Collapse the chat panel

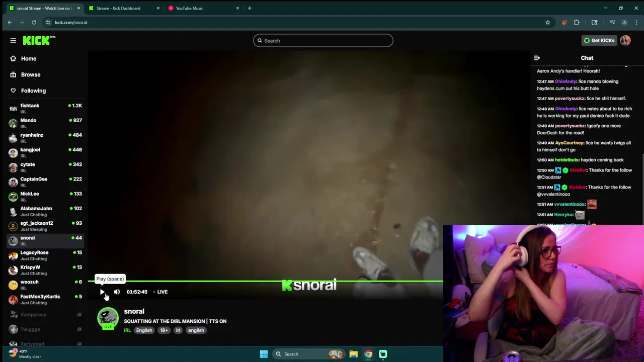(x=537, y=58)
